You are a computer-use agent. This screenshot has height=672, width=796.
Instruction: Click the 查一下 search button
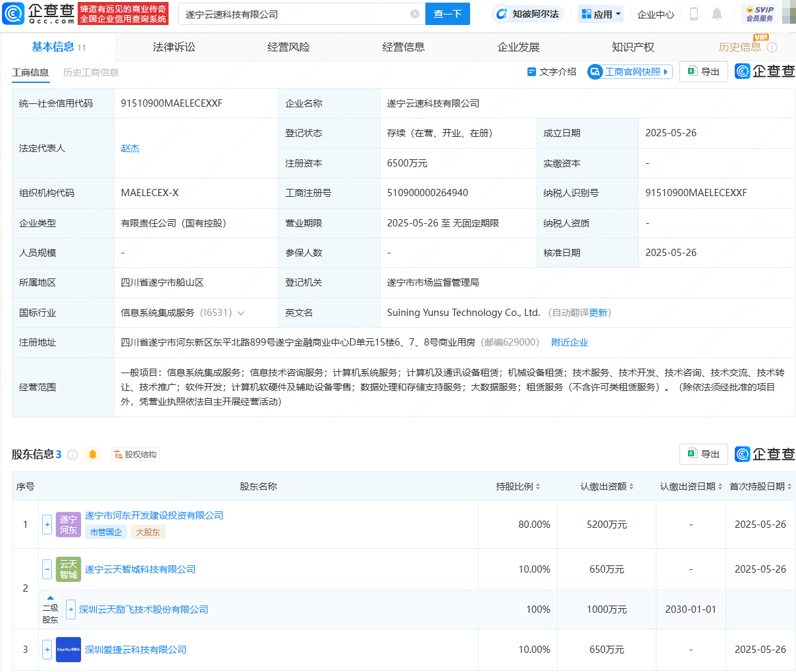(x=448, y=14)
